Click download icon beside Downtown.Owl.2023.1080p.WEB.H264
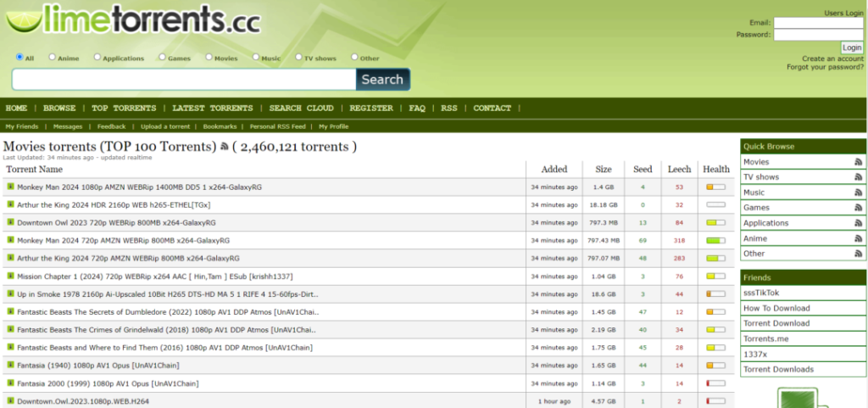The image size is (868, 408). 10,400
